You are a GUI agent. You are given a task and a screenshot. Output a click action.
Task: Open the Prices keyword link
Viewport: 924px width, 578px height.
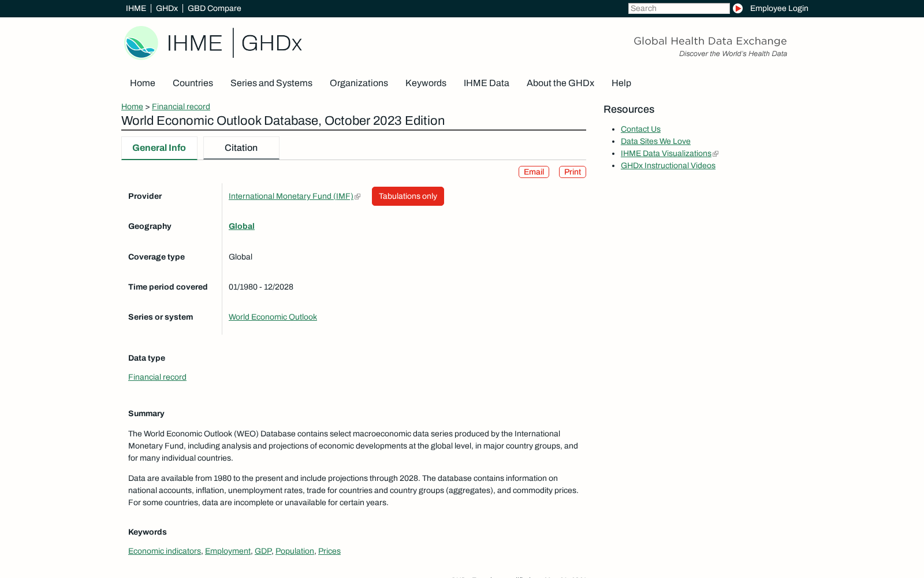click(x=329, y=551)
